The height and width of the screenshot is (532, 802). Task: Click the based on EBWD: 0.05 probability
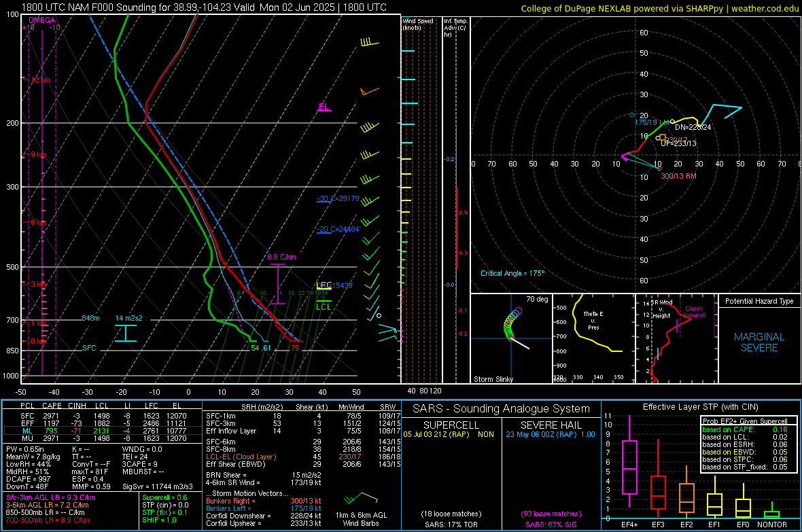coord(745,453)
